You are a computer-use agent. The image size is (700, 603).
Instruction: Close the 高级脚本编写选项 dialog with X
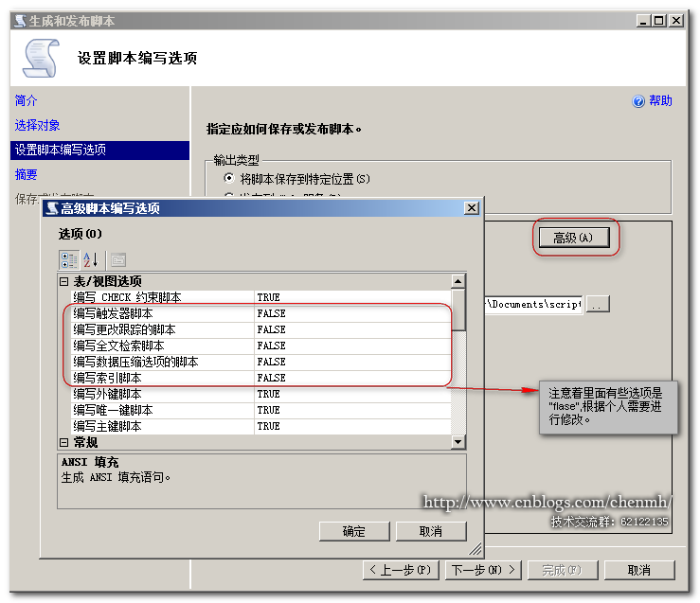471,208
